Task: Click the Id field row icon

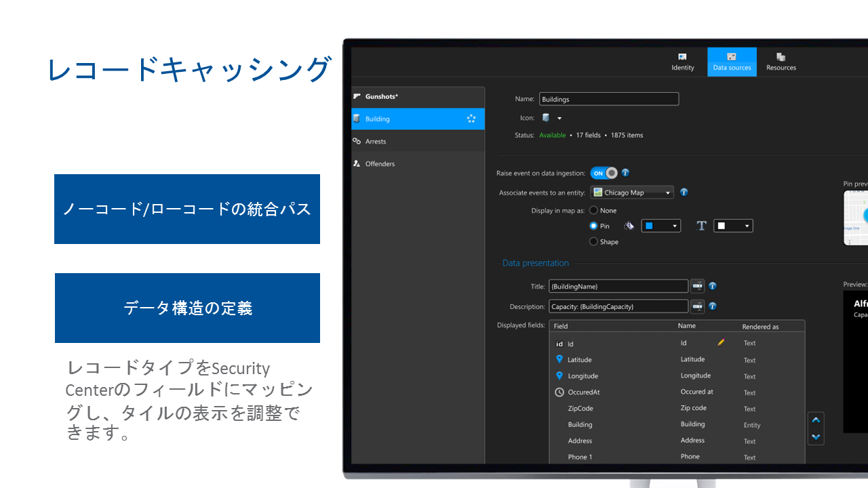Action: 559,344
